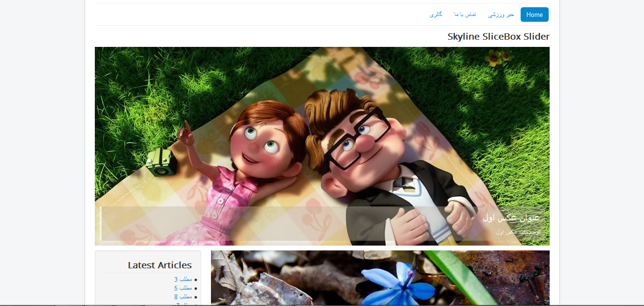Click the blue flower image

coord(380,278)
